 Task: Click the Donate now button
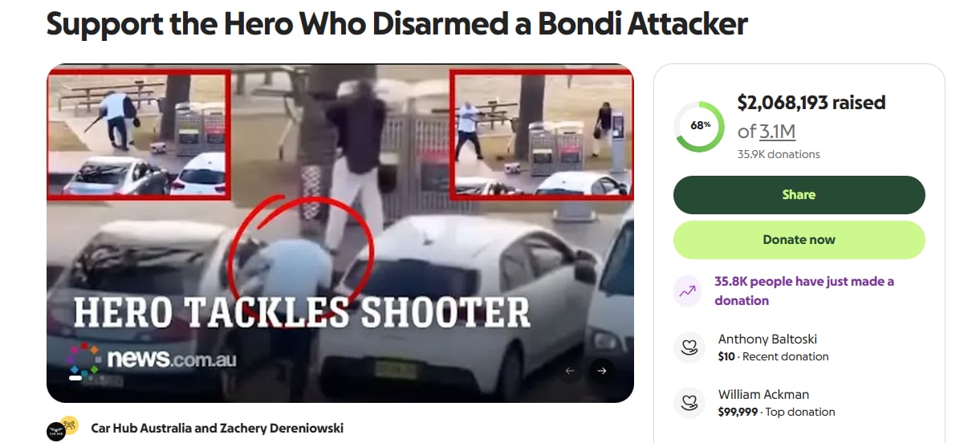(x=799, y=240)
